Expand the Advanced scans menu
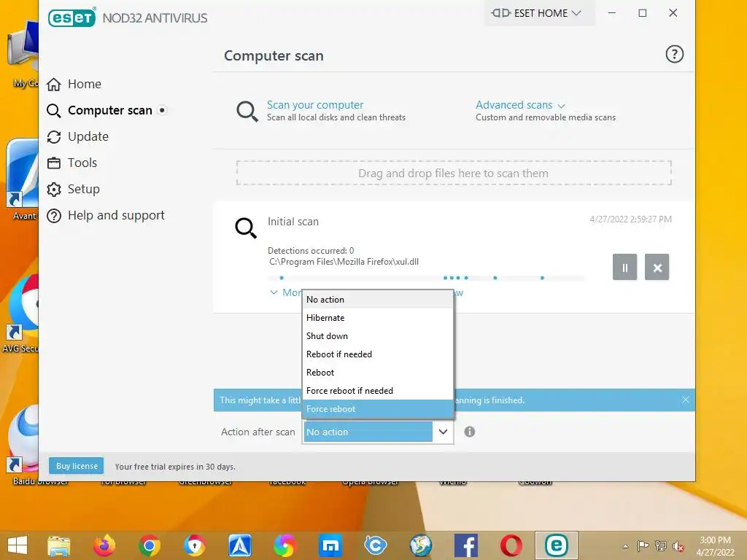The width and height of the screenshot is (747, 560). [x=520, y=105]
